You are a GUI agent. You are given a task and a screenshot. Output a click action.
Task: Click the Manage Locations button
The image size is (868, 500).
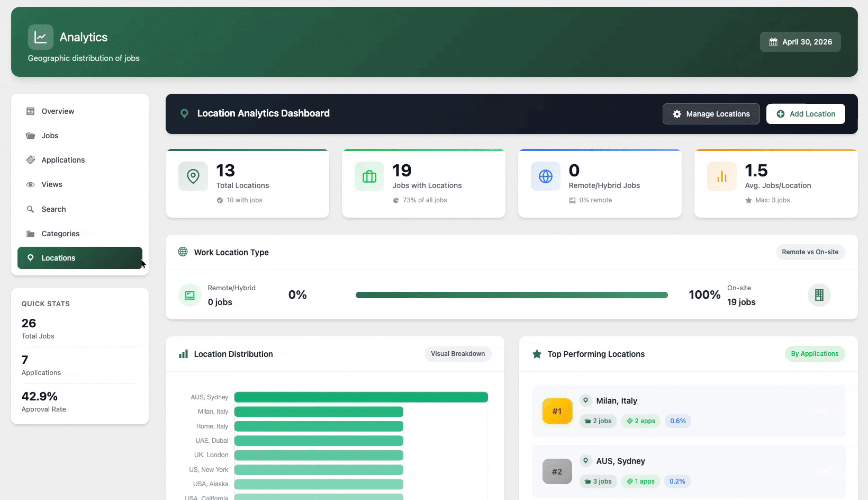[x=711, y=114]
